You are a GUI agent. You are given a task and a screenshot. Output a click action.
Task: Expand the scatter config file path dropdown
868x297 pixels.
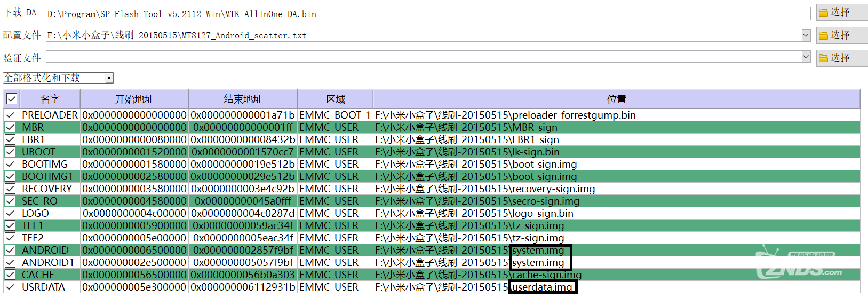[x=806, y=35]
